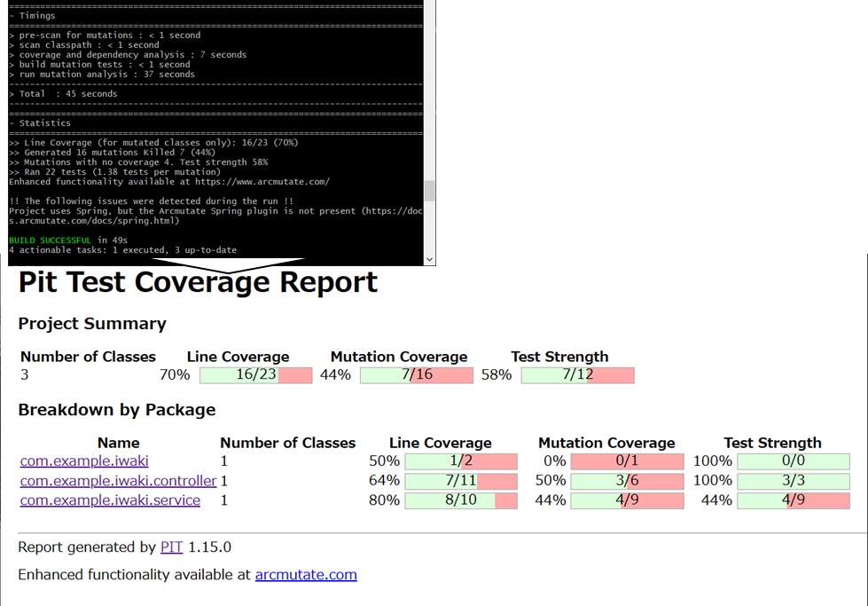Click the BUILD SUCCESSFUL text in terminal

pyautogui.click(x=50, y=240)
